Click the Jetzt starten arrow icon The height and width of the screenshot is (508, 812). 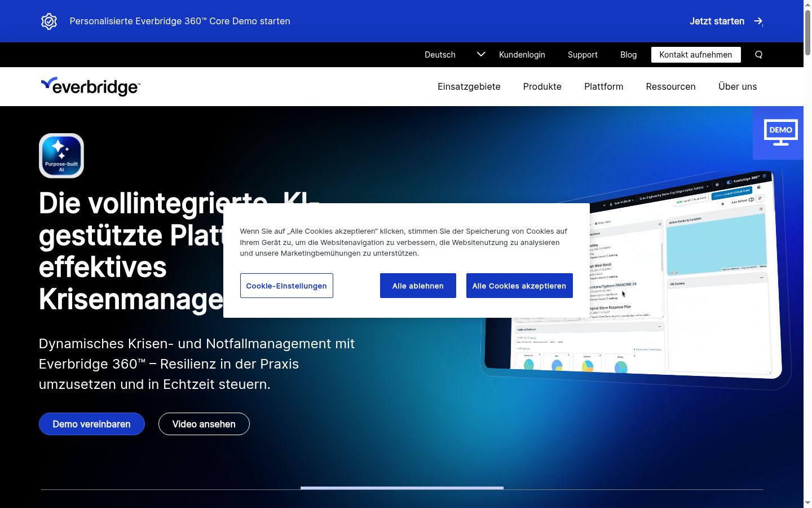[758, 21]
